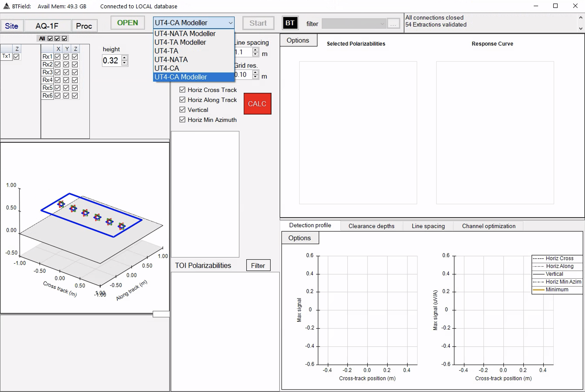
Task: Click Options button in Detection profile panel
Action: tap(300, 238)
